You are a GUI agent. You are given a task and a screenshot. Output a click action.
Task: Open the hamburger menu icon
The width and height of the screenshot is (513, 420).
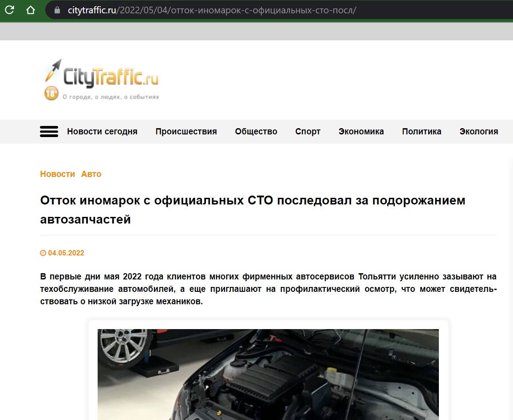pyautogui.click(x=49, y=132)
